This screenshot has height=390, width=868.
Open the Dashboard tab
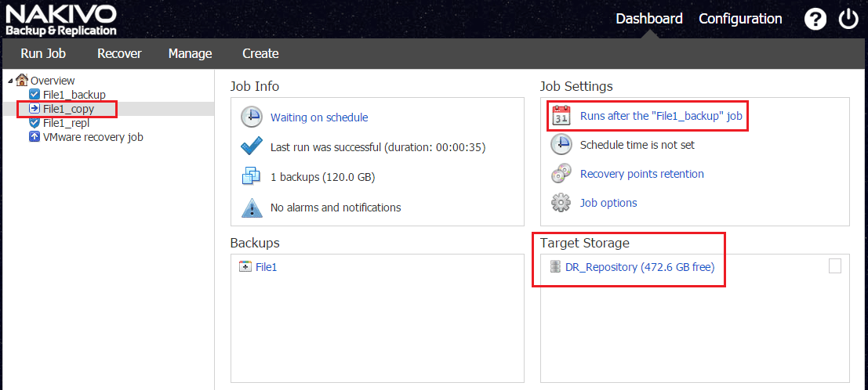coord(648,19)
